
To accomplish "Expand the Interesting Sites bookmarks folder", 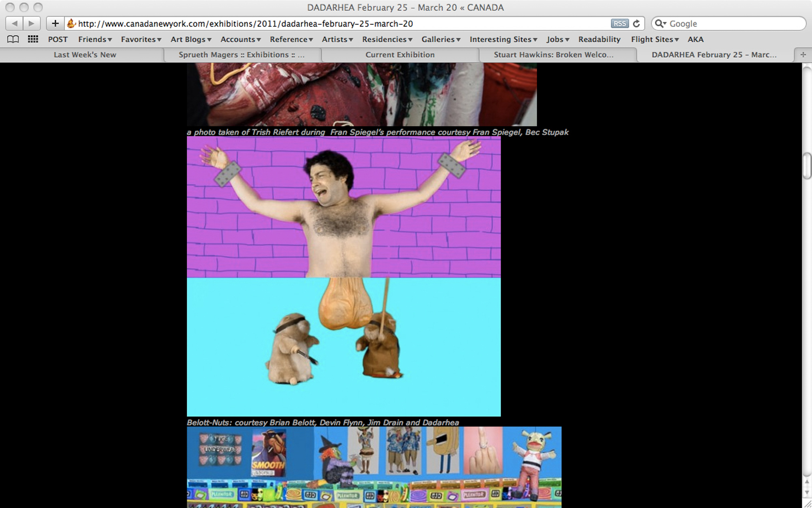I will click(503, 39).
